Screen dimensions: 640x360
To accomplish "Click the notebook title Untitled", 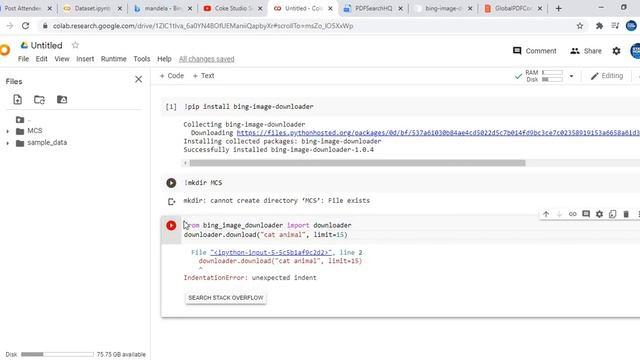I will [47, 45].
